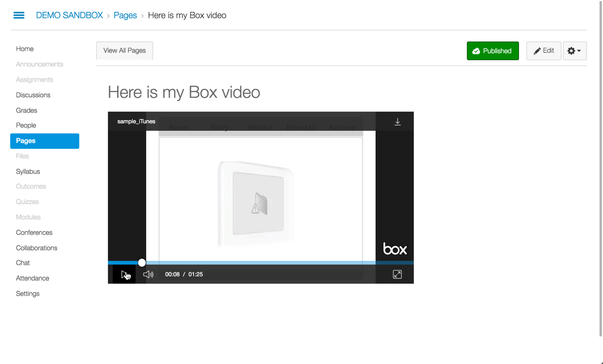The width and height of the screenshot is (603, 364).
Task: Click the sample_iTunes video title
Action: point(136,122)
